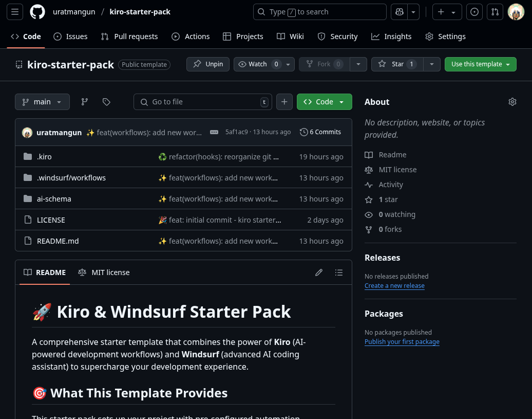532x419 pixels.
Task: Open the main branch dropdown
Action: (42, 102)
